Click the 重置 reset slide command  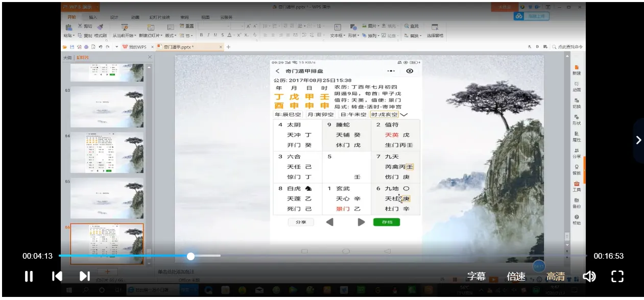click(186, 26)
